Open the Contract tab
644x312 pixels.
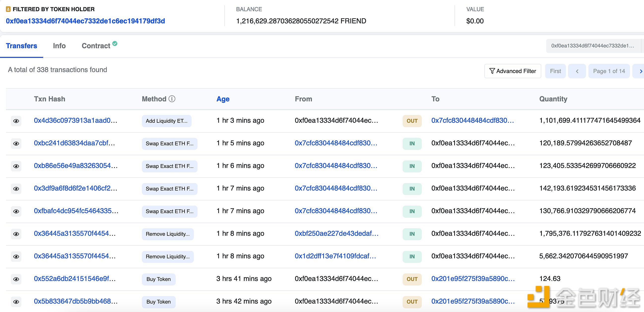tap(96, 46)
